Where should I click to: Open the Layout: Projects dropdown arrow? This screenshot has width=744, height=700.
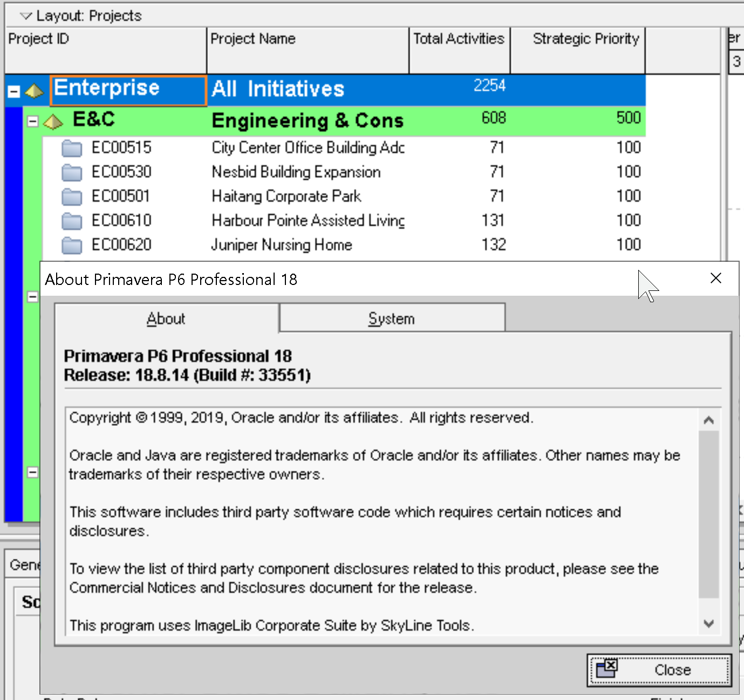click(25, 16)
